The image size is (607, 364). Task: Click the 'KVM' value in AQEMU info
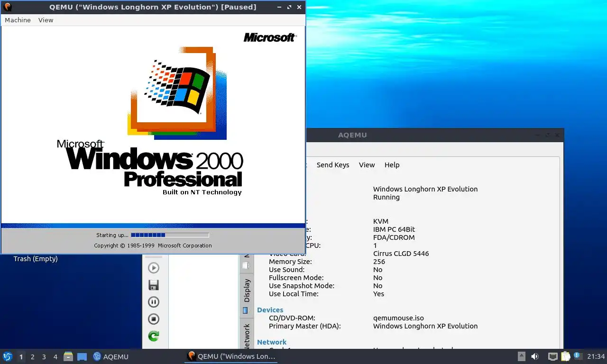[x=381, y=221]
